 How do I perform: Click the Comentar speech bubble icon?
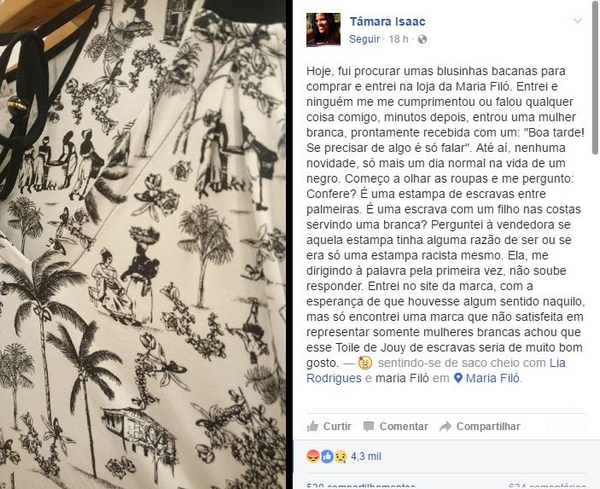tap(368, 427)
